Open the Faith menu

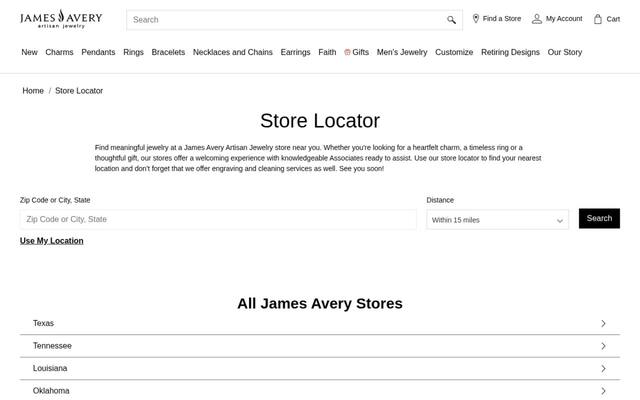327,52
